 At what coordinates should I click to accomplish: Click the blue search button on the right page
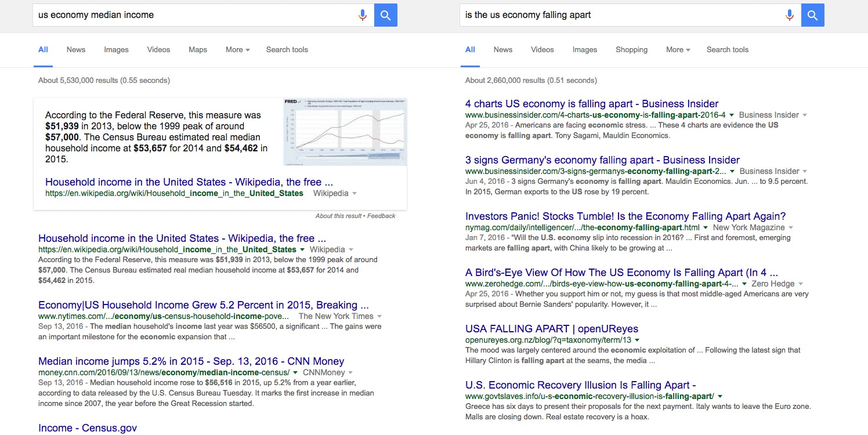click(x=812, y=15)
